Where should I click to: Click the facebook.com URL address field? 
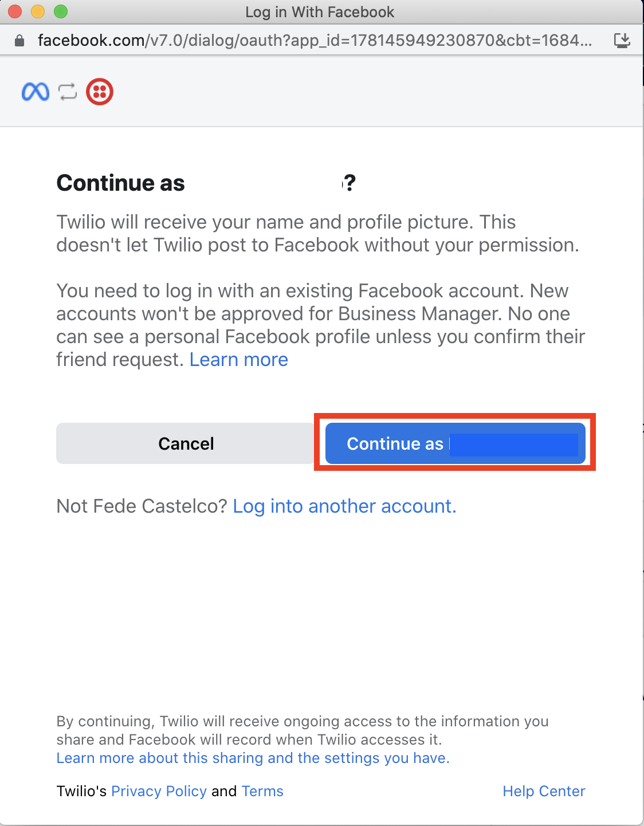click(x=315, y=40)
